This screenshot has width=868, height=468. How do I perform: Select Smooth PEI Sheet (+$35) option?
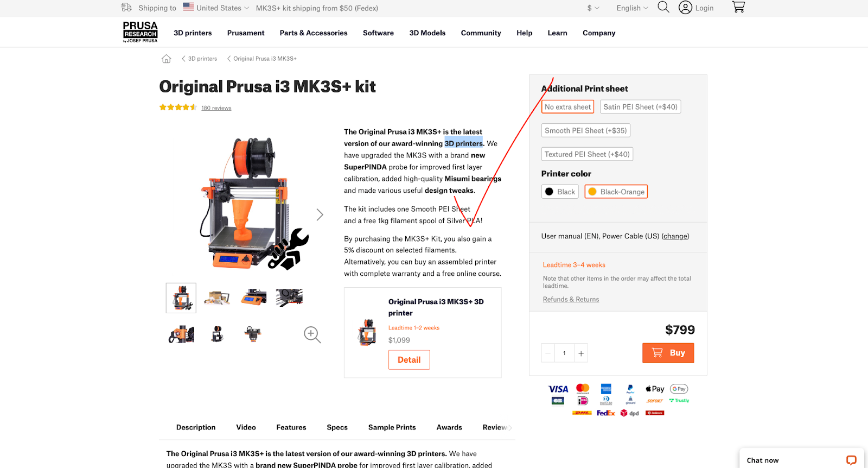coord(585,130)
